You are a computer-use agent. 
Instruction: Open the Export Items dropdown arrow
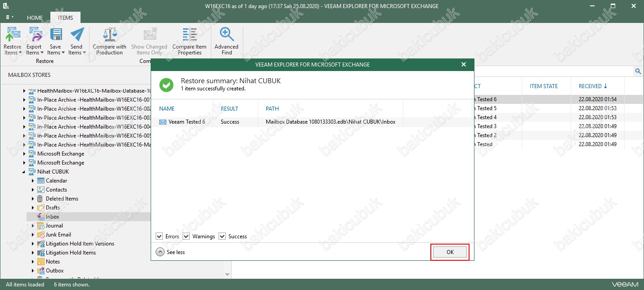pos(42,53)
